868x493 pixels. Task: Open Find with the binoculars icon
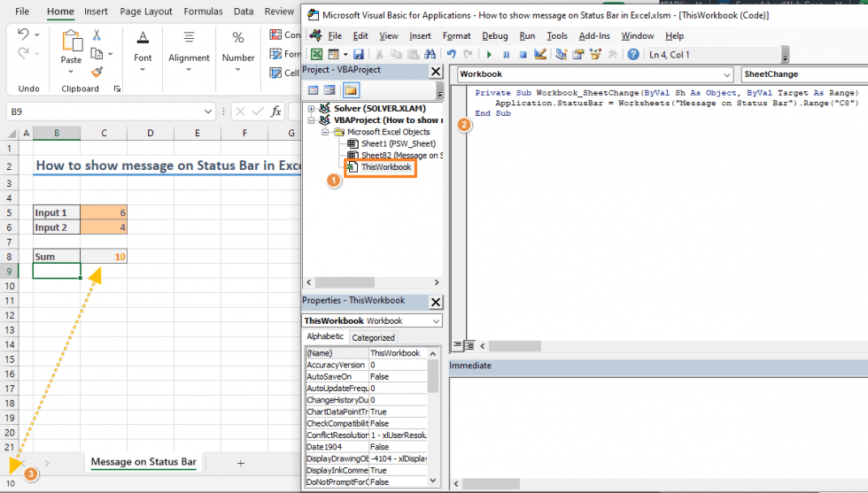[x=430, y=54]
